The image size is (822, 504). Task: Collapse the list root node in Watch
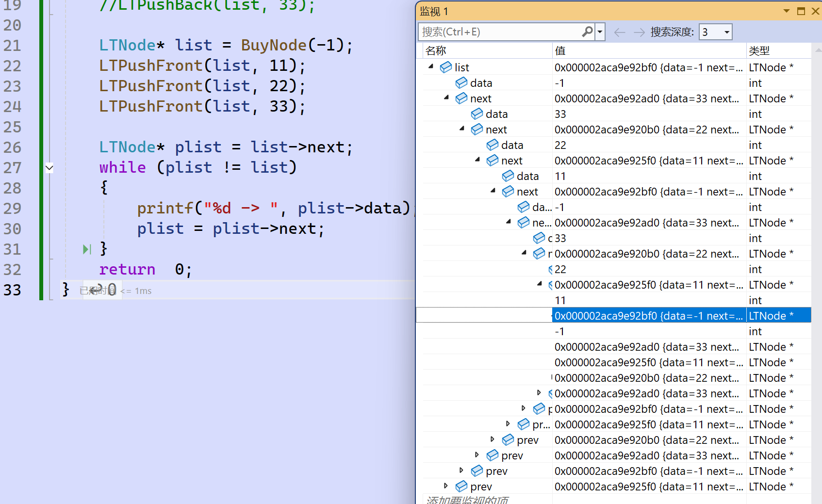pos(430,67)
